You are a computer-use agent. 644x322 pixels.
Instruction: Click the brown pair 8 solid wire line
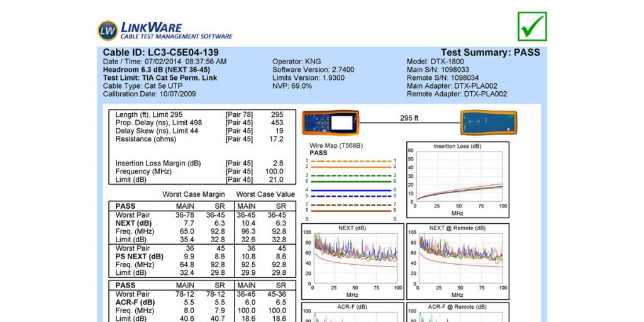(351, 210)
